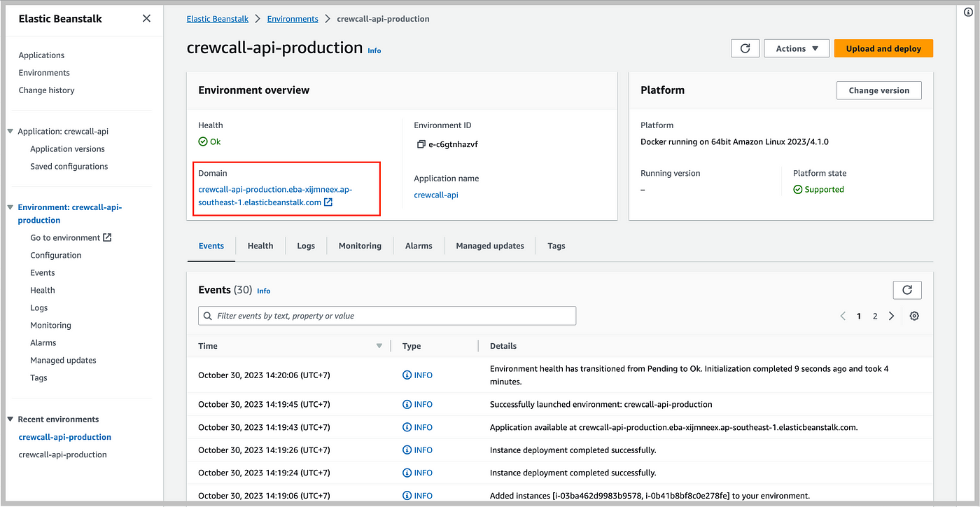Open Application versions in sidebar
Viewport: 980px width, 507px height.
click(67, 149)
